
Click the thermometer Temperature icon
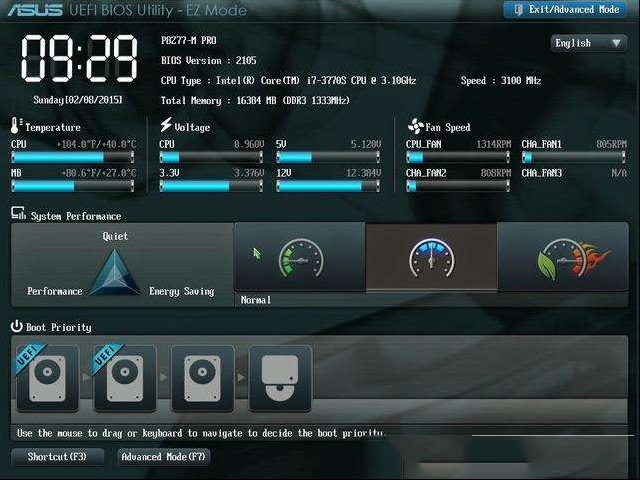[16, 125]
